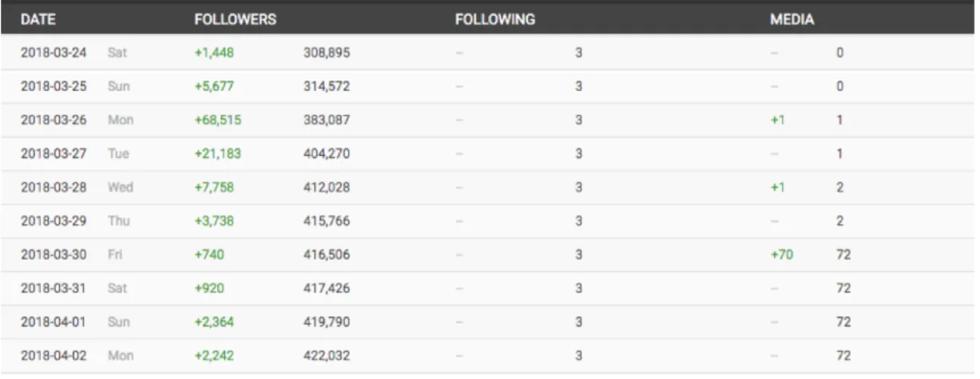This screenshot has height=379, width=980.
Task: Select the 2018-03-24 date cell
Action: pos(53,53)
